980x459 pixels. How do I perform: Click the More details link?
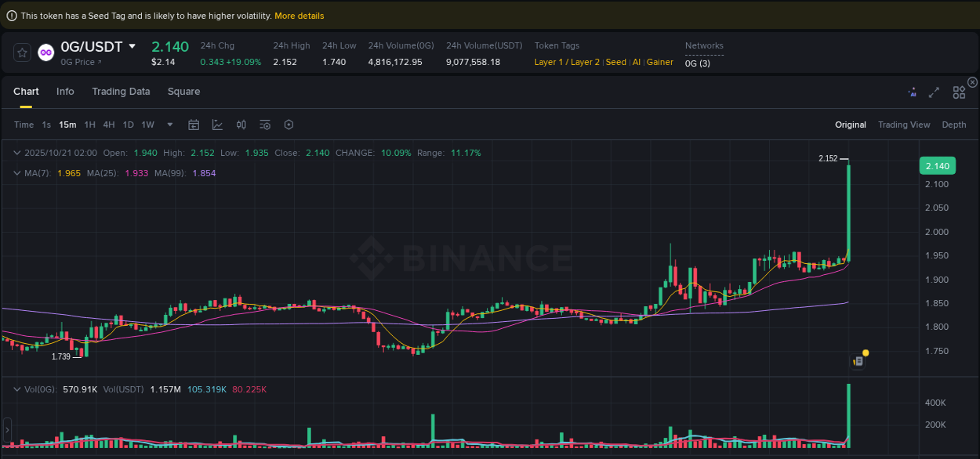point(299,15)
